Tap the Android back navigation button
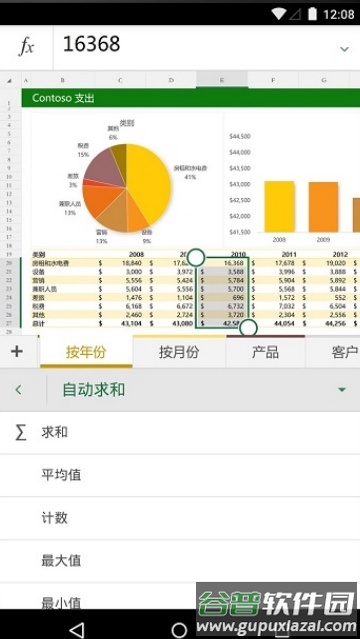Screen dimensions: 360x639 pos(76,629)
